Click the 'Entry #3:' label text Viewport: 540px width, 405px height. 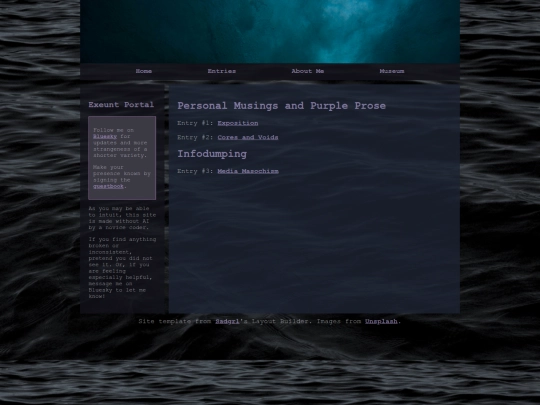pos(195,171)
